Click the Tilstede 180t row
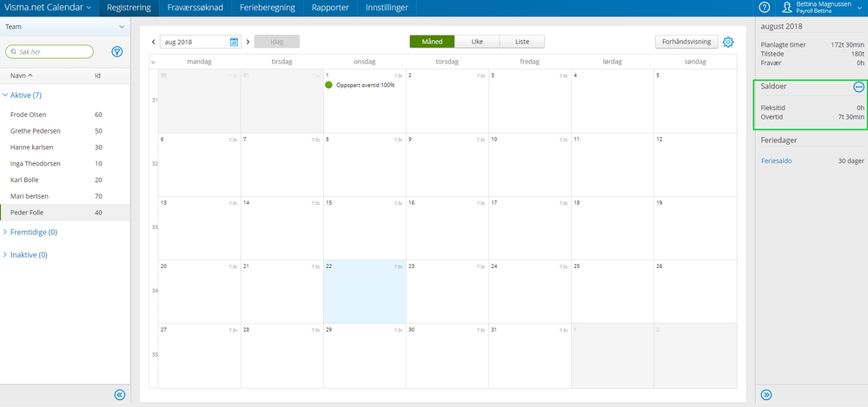This screenshot has width=868, height=407. 812,54
